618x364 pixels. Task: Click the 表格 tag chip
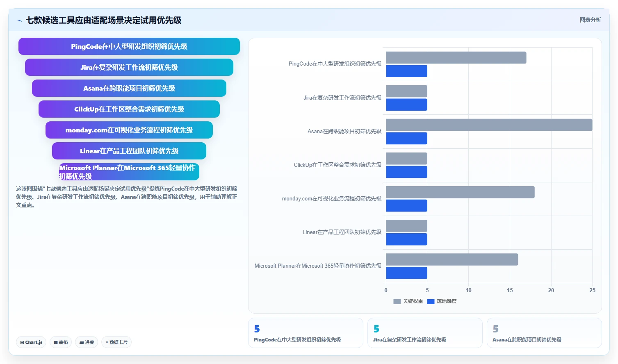pos(61,342)
